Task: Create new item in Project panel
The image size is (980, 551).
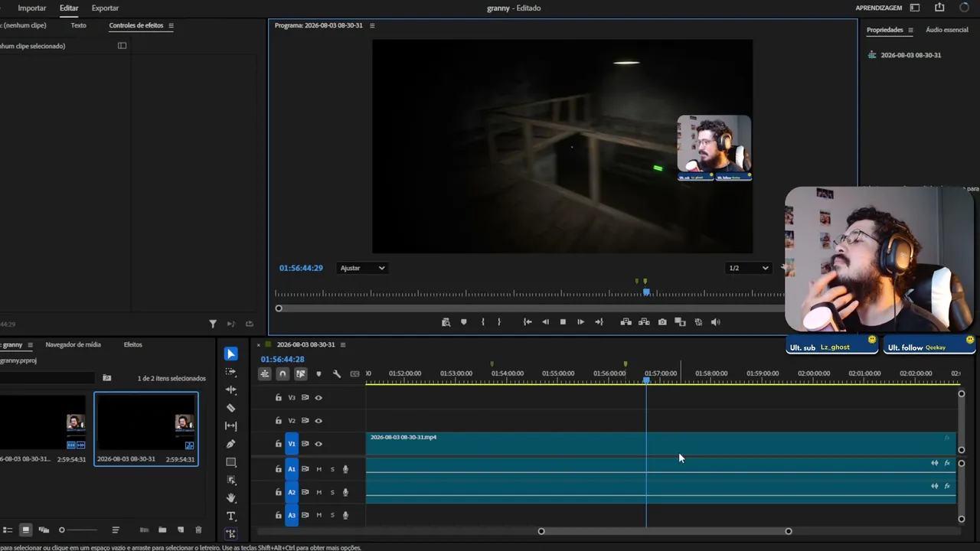Action: tap(181, 530)
